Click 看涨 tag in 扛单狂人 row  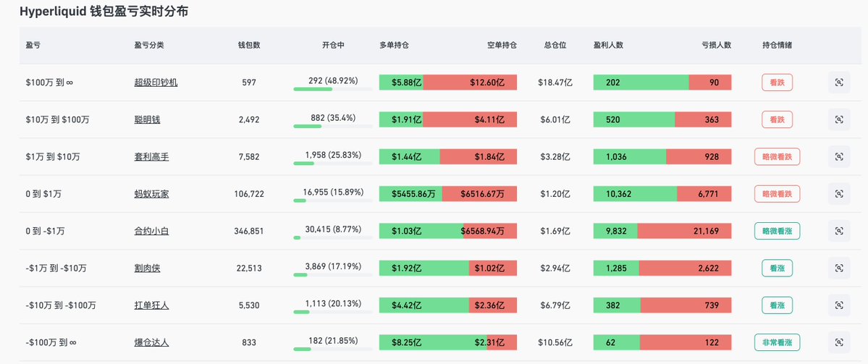[x=778, y=305]
